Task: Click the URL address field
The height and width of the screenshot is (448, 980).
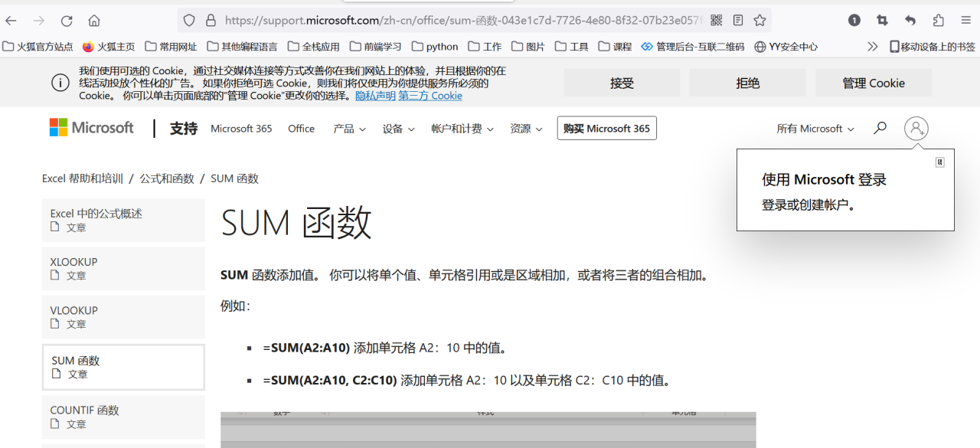Action: (462, 21)
